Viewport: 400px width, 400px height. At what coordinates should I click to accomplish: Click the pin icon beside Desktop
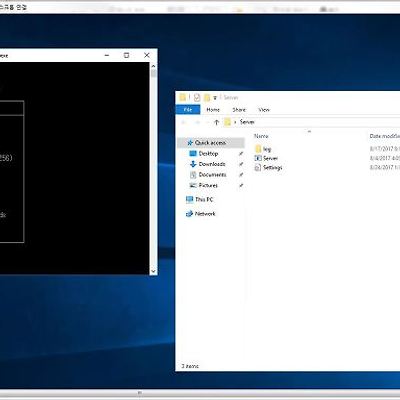241,154
